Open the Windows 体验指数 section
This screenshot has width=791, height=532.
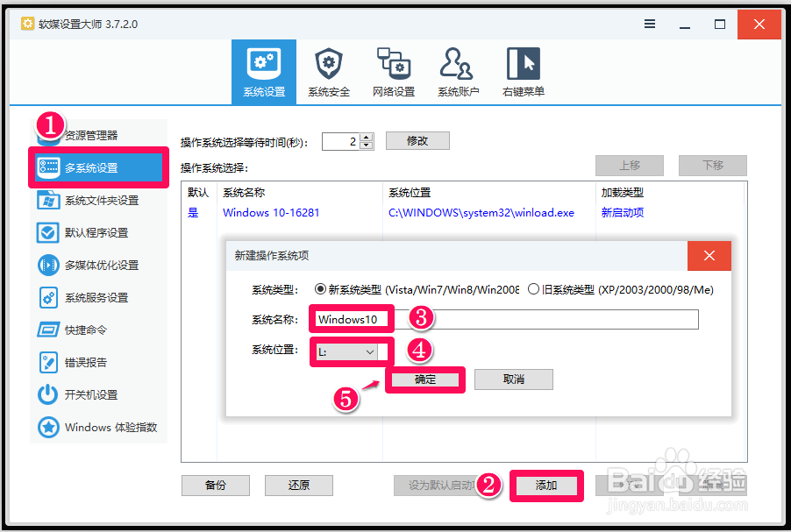pyautogui.click(x=98, y=429)
